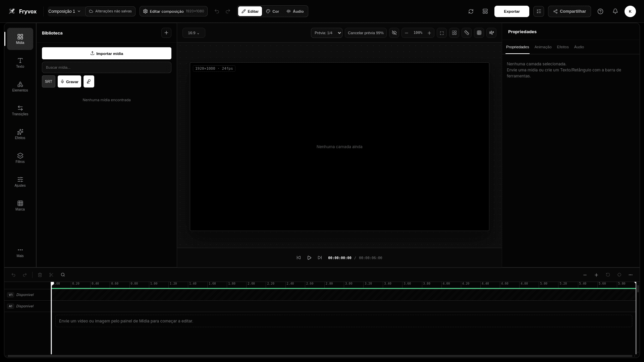Screen dimensions: 644x362
Task: Open the user avatar K menu
Action: tap(630, 11)
